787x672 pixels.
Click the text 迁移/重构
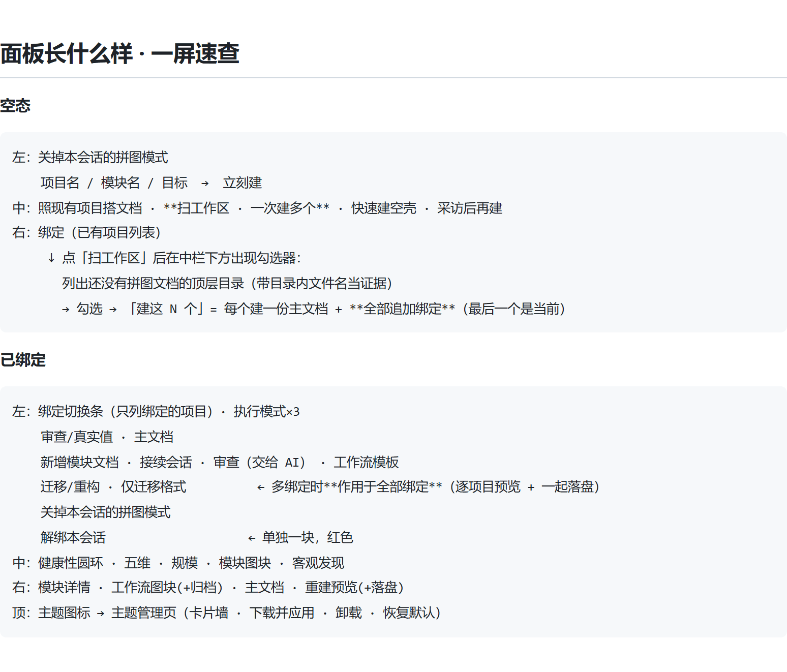70,486
